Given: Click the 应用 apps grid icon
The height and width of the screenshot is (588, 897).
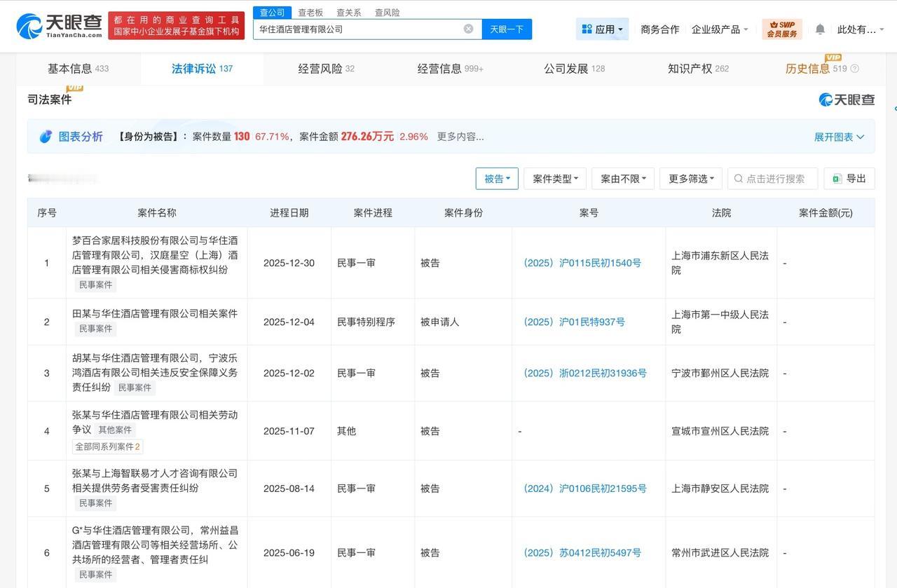Looking at the screenshot, I should point(586,28).
